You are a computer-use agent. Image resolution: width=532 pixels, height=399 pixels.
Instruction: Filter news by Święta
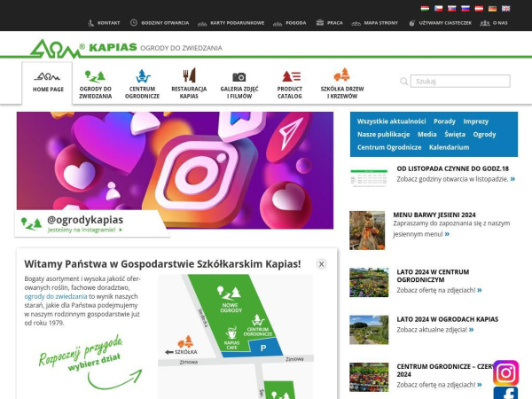tap(455, 135)
